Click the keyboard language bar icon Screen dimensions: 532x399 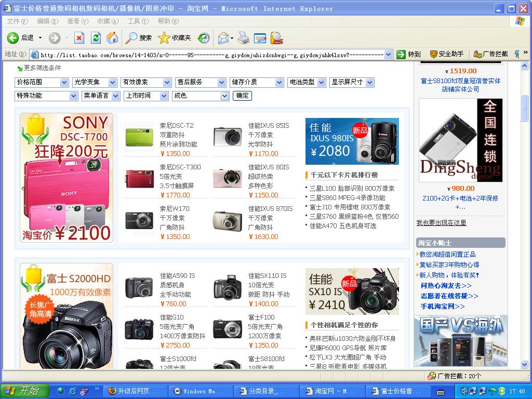pos(441,392)
